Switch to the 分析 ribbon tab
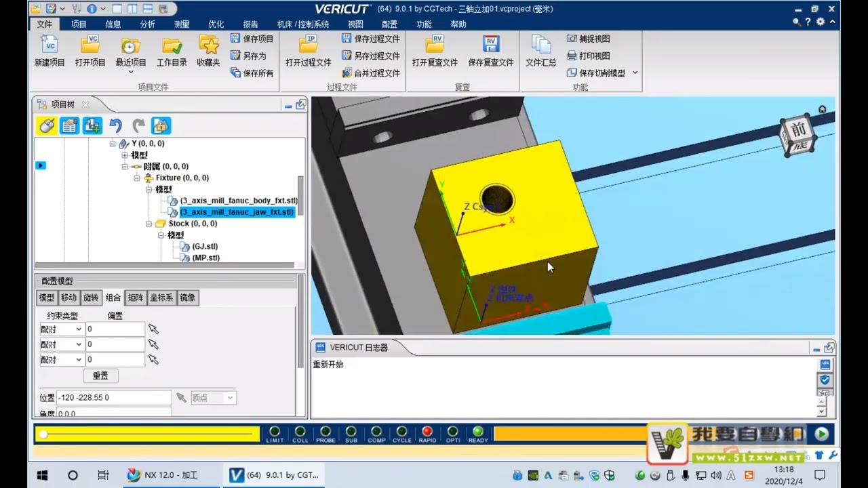 pyautogui.click(x=147, y=24)
